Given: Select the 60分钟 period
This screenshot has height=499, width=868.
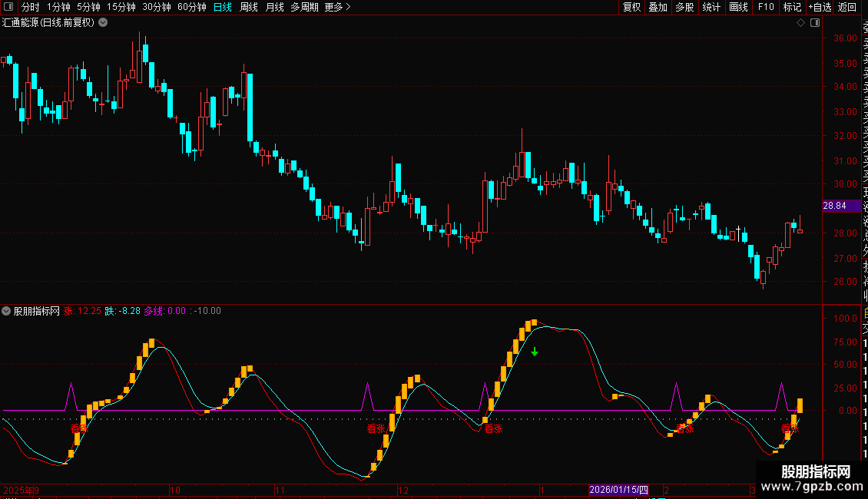Looking at the screenshot, I should tap(192, 7).
